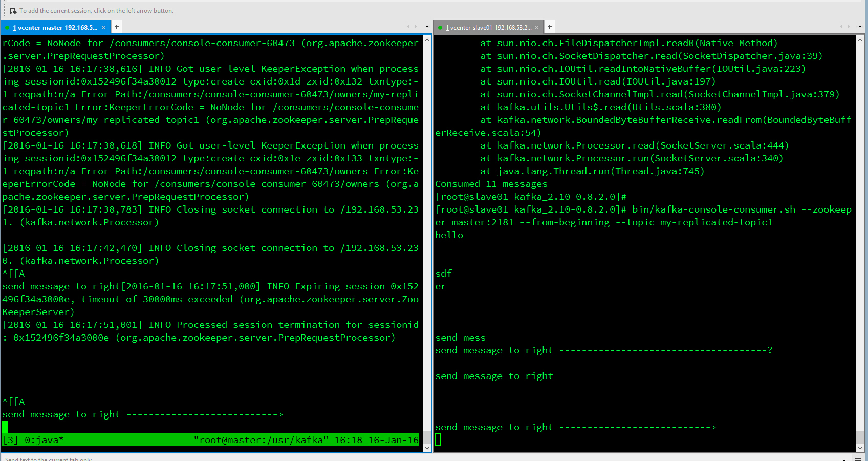Navigate tabs left in the right pane
The image size is (868, 461).
click(841, 27)
